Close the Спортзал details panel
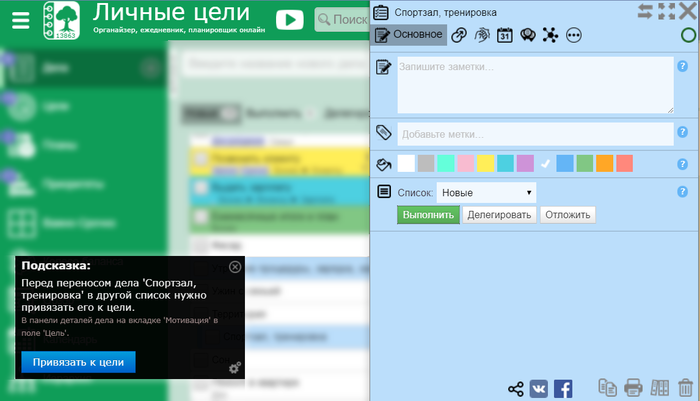This screenshot has height=401, width=700. click(x=688, y=11)
